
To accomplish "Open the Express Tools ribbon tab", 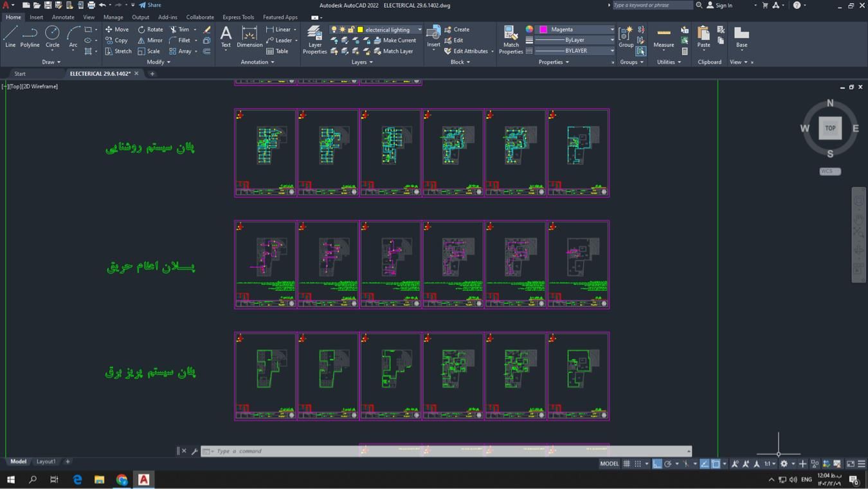I will [x=238, y=17].
